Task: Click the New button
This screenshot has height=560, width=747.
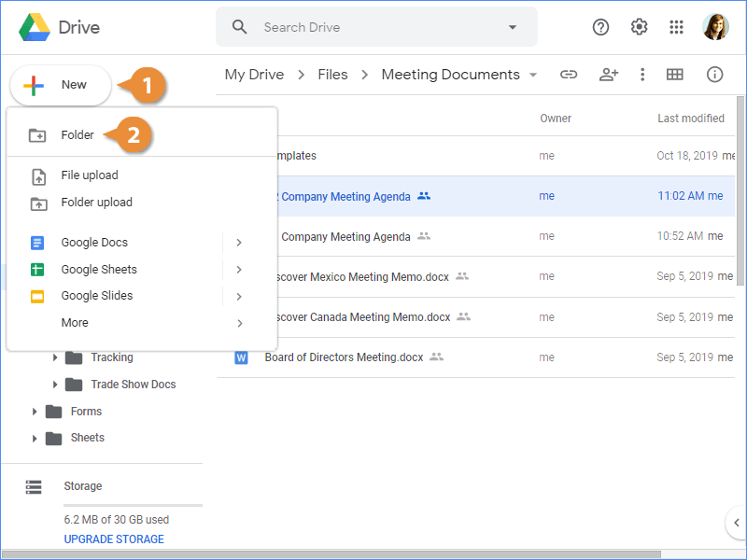Action: pyautogui.click(x=62, y=85)
